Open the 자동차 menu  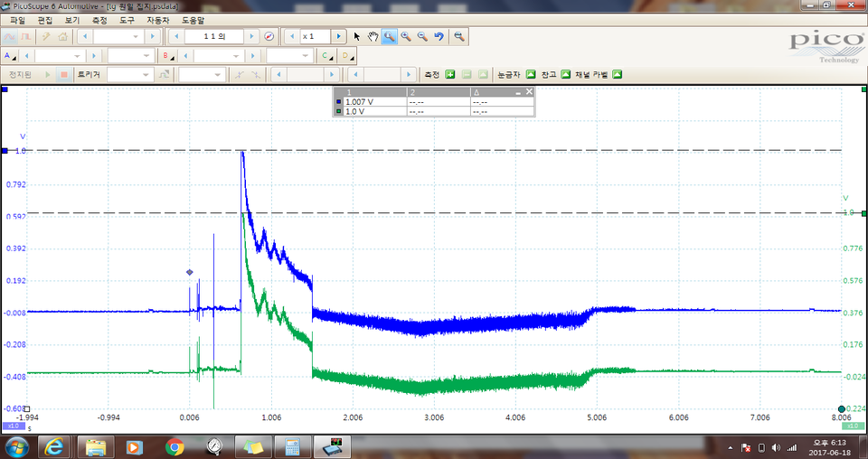[x=157, y=21]
